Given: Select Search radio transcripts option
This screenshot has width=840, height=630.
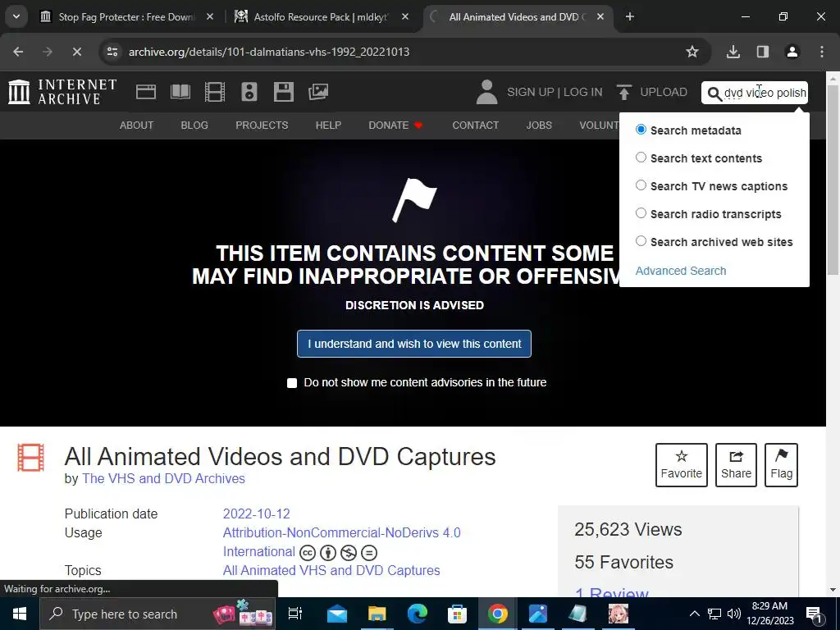Looking at the screenshot, I should pyautogui.click(x=641, y=213).
